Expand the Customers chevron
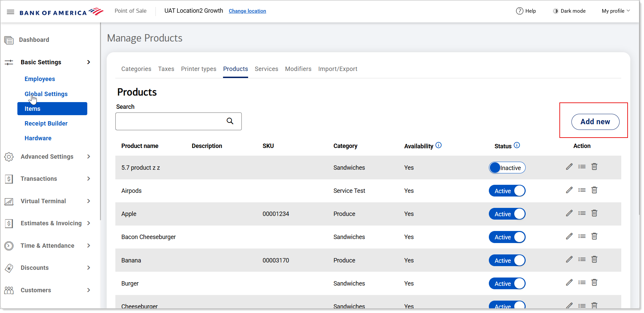This screenshot has height=313, width=644. pyautogui.click(x=89, y=290)
